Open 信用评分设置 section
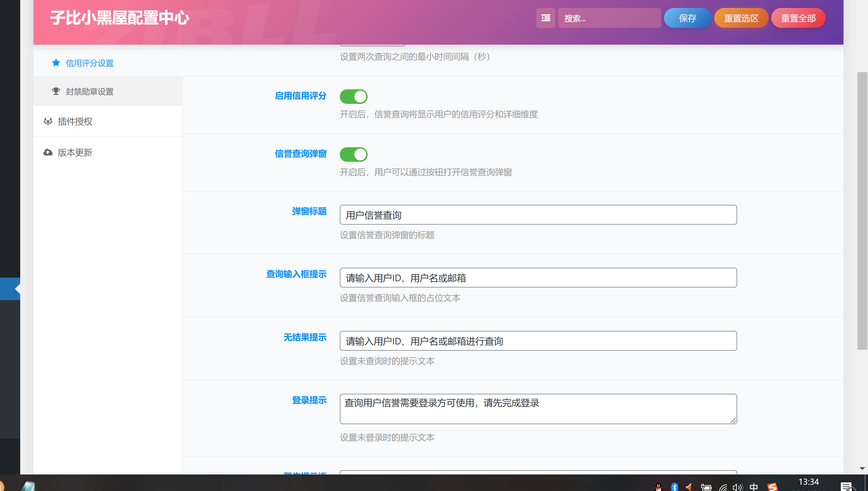868x491 pixels. point(108,63)
